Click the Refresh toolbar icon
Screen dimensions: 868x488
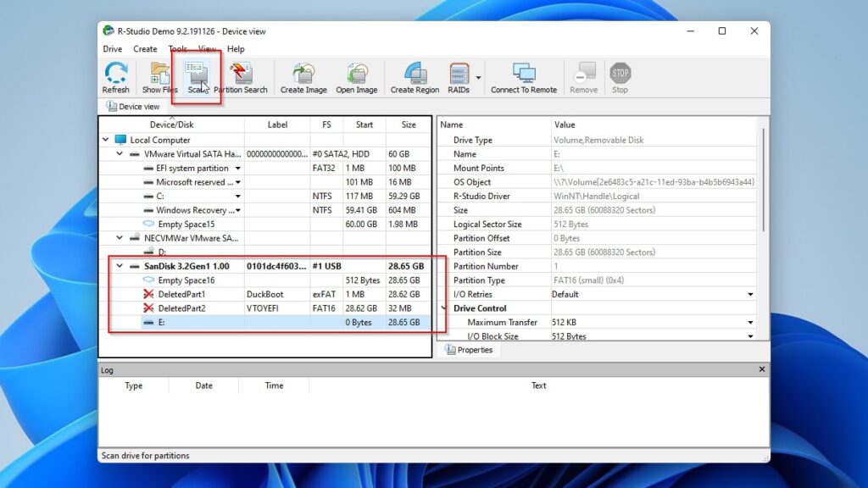pos(115,77)
